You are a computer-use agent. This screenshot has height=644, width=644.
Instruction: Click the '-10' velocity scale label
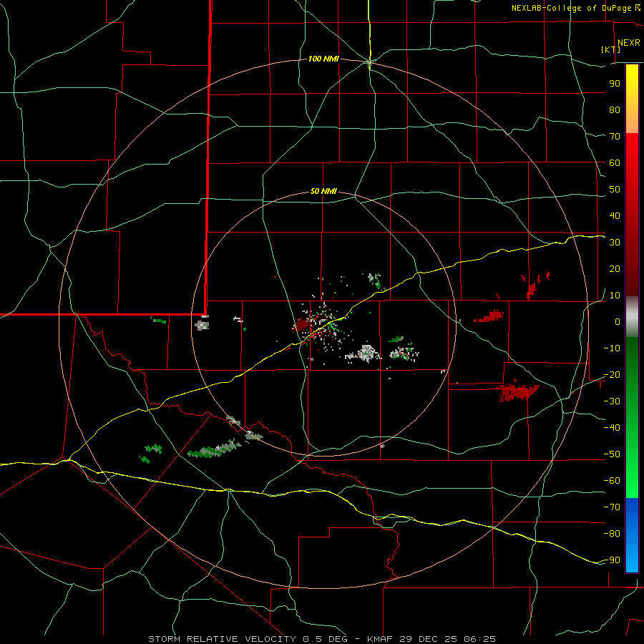point(612,348)
